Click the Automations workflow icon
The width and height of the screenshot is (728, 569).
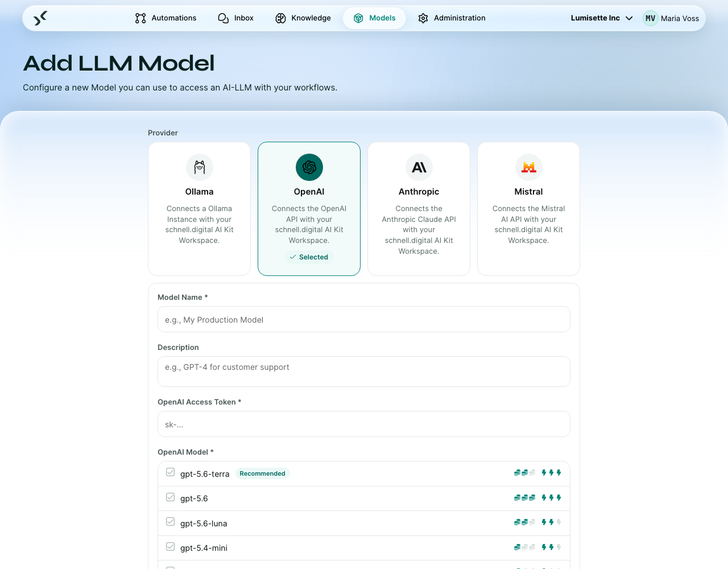tap(140, 18)
